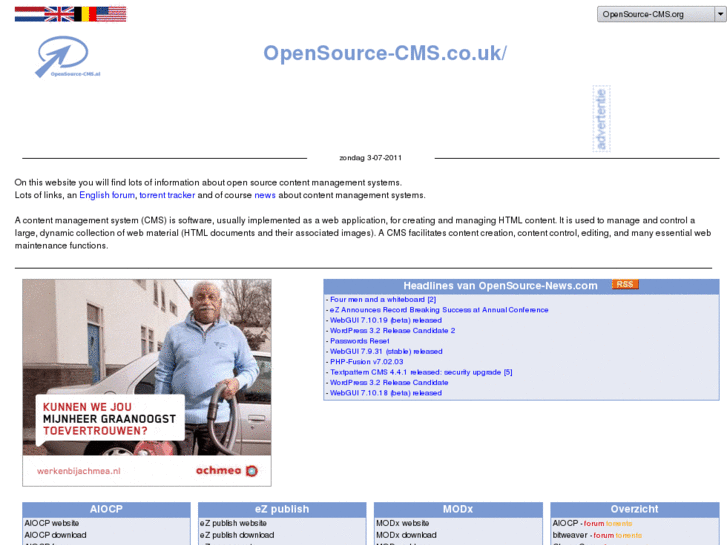This screenshot has width=727, height=545.
Task: Click the werkenbijachmea.nl text in the ad
Action: (x=79, y=471)
